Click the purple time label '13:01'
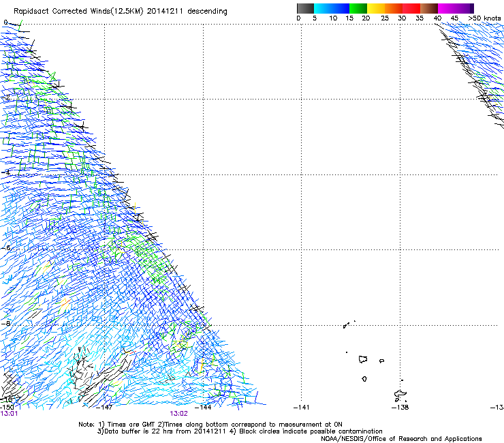Viewport: 504px width, 443px height. [x=9, y=414]
